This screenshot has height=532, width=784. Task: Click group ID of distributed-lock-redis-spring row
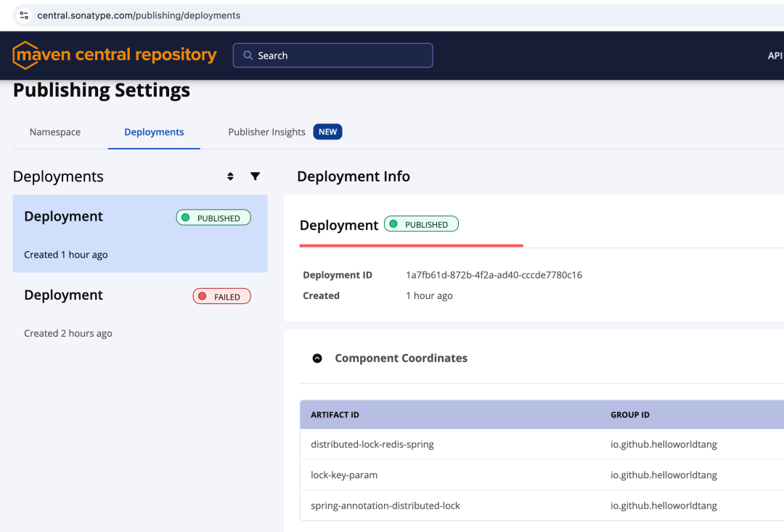[663, 444]
